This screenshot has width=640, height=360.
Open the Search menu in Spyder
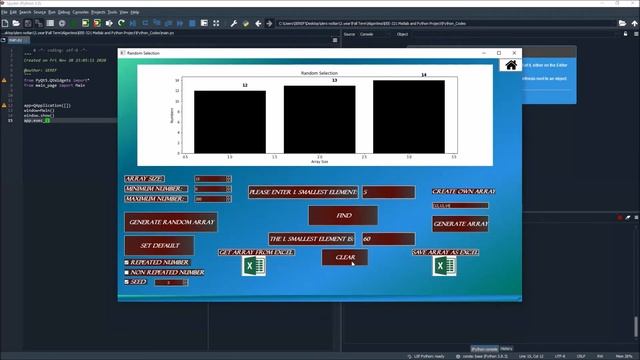tap(25, 12)
